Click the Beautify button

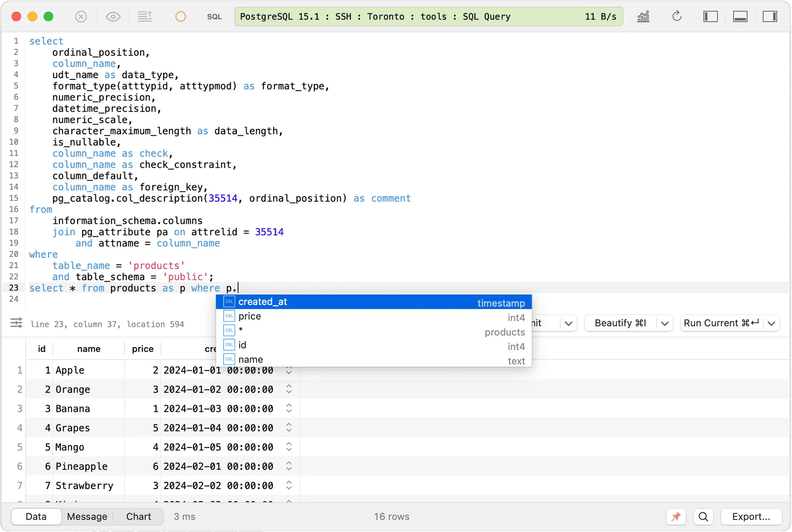pyautogui.click(x=620, y=323)
